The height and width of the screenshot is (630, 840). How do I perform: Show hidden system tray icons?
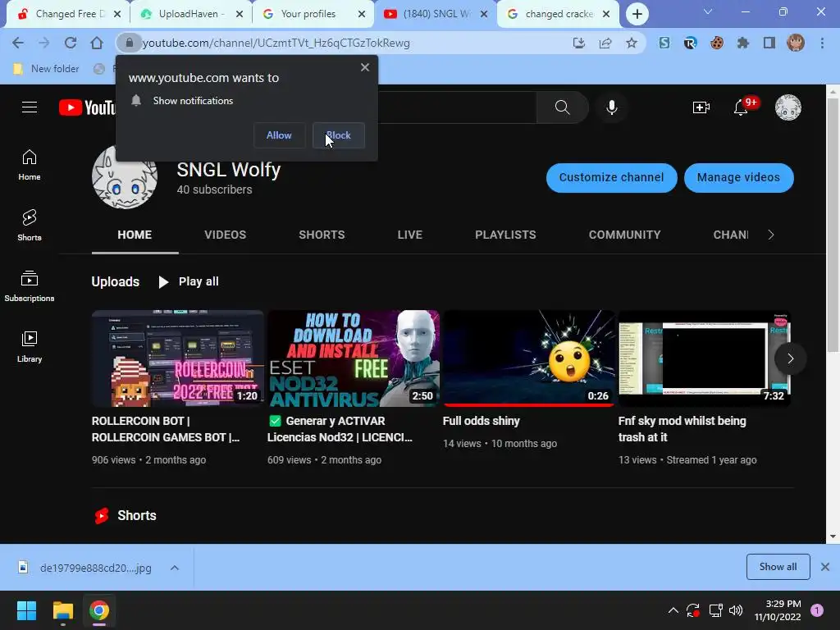pyautogui.click(x=673, y=610)
